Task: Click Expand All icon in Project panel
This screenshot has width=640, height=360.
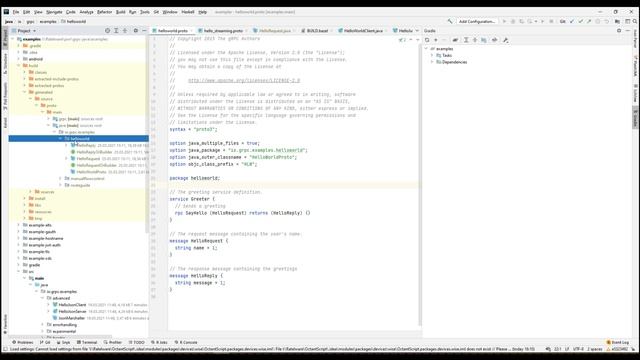Action: [116, 31]
